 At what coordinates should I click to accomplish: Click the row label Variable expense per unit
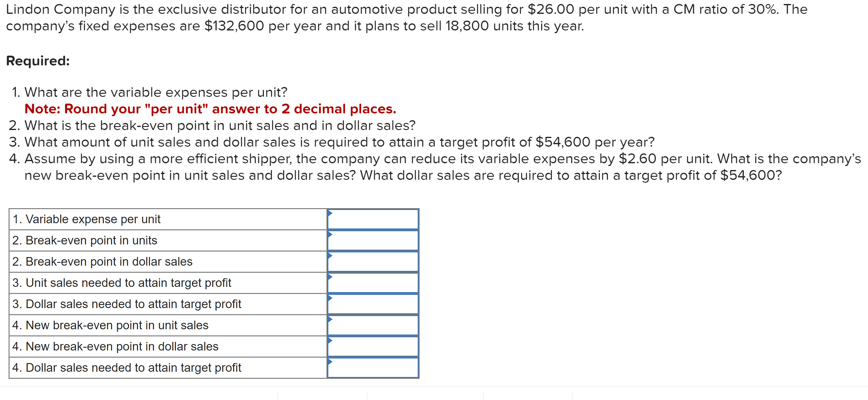87,219
